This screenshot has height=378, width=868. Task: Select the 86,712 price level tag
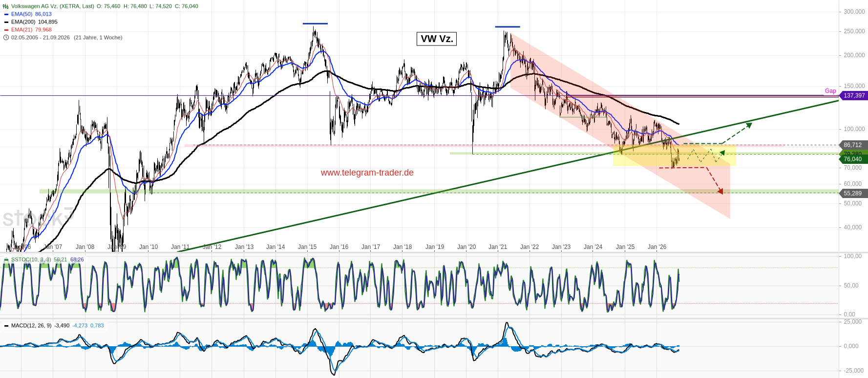[x=853, y=145]
